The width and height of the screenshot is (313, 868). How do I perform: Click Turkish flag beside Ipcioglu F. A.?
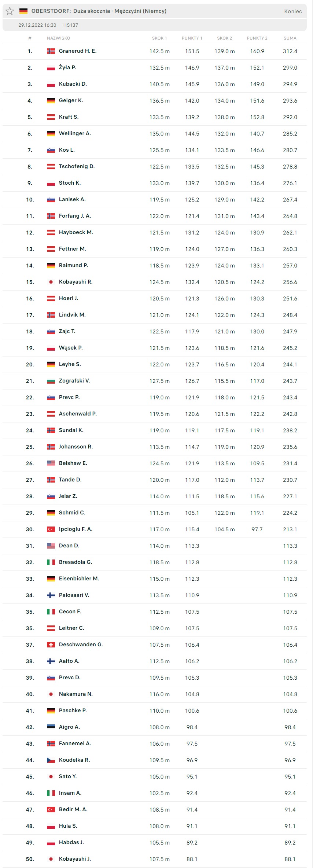pyautogui.click(x=51, y=529)
